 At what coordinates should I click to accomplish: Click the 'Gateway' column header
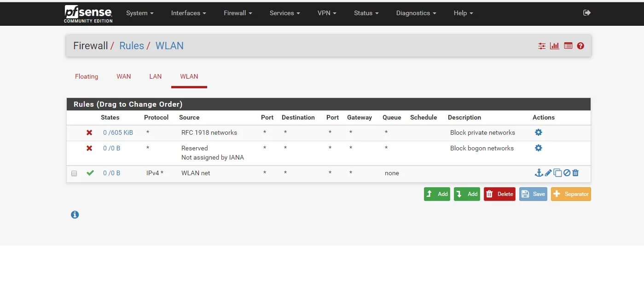click(x=360, y=117)
